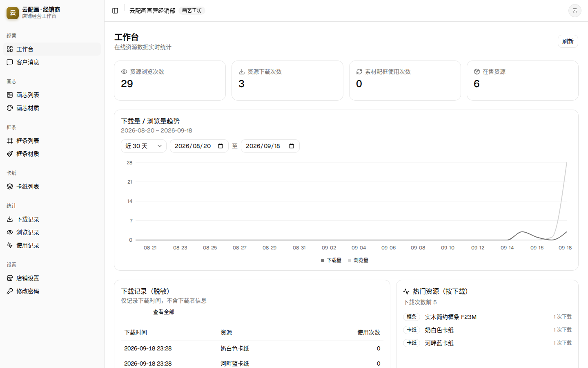Viewport: 588px width, 368px height.
Task: Click the 框条材质 brush icon
Action: point(10,154)
